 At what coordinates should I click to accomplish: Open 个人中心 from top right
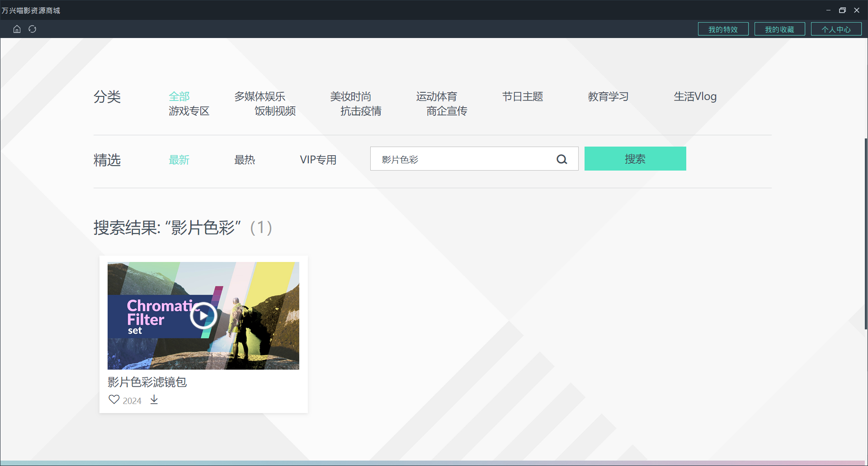click(836, 29)
